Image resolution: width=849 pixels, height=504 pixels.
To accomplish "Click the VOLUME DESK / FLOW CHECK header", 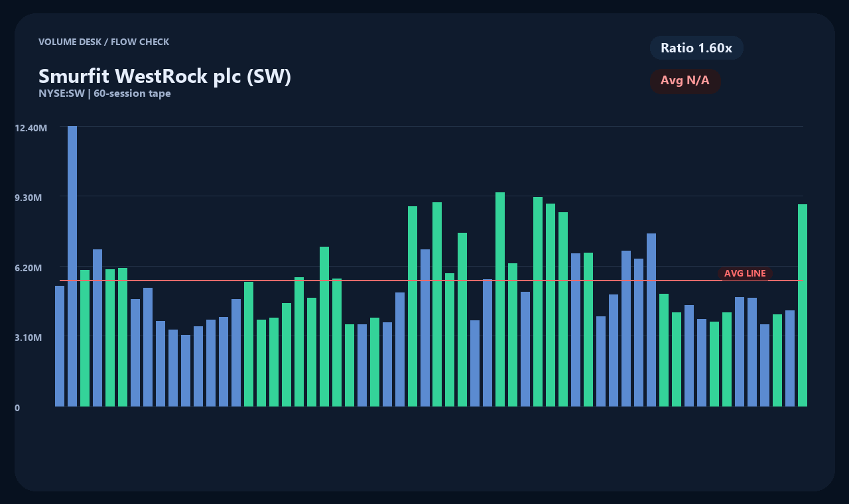I will [103, 42].
